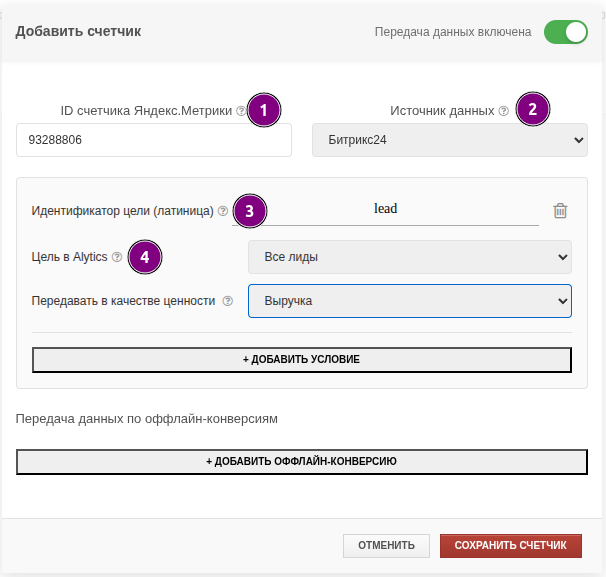This screenshot has width=606, height=577.
Task: Click help icon beside Цель в Alytics
Action: point(117,257)
